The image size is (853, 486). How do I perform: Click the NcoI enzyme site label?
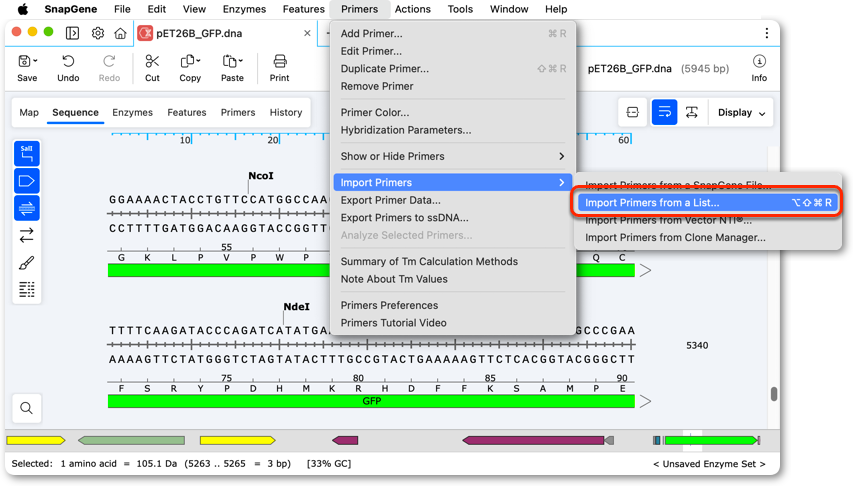[x=261, y=176]
